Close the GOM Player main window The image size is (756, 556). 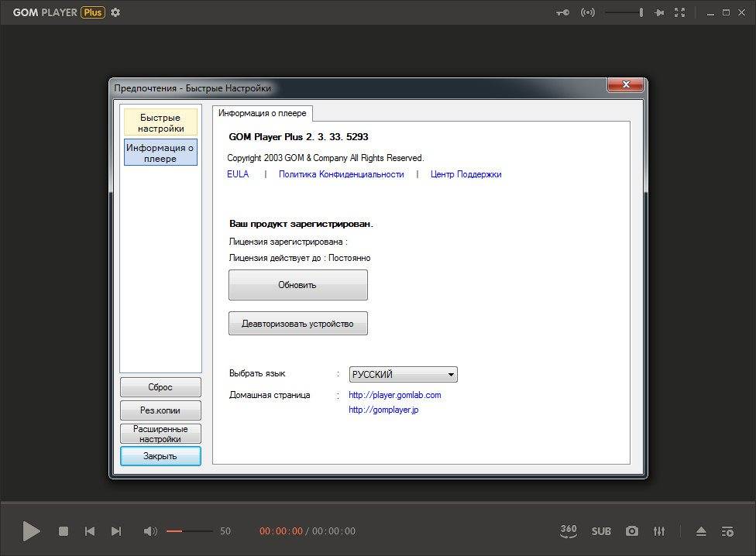[742, 12]
